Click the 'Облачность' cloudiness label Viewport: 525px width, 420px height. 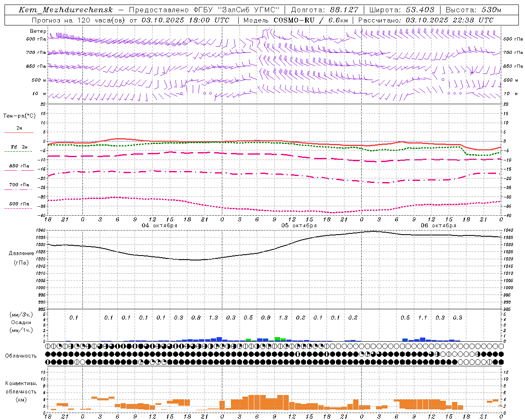coord(21,356)
